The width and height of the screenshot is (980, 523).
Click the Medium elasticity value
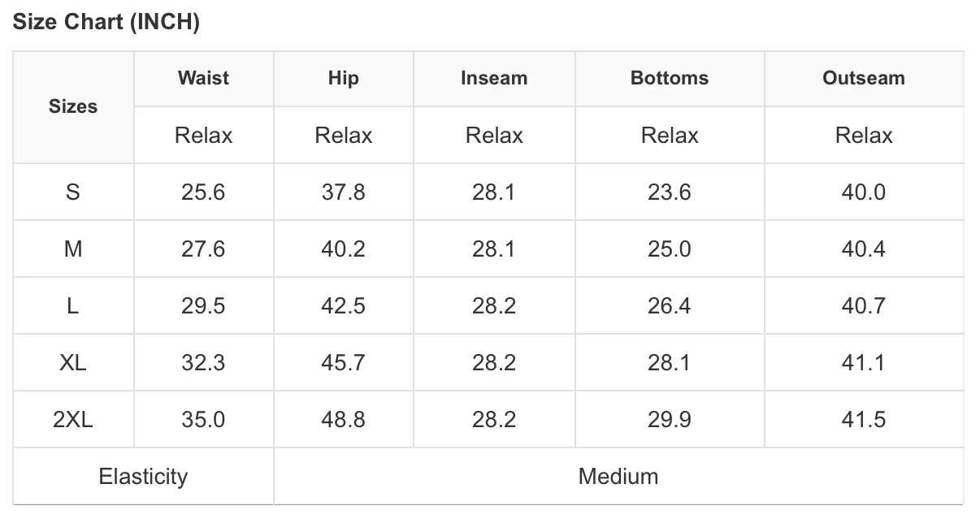pos(618,476)
